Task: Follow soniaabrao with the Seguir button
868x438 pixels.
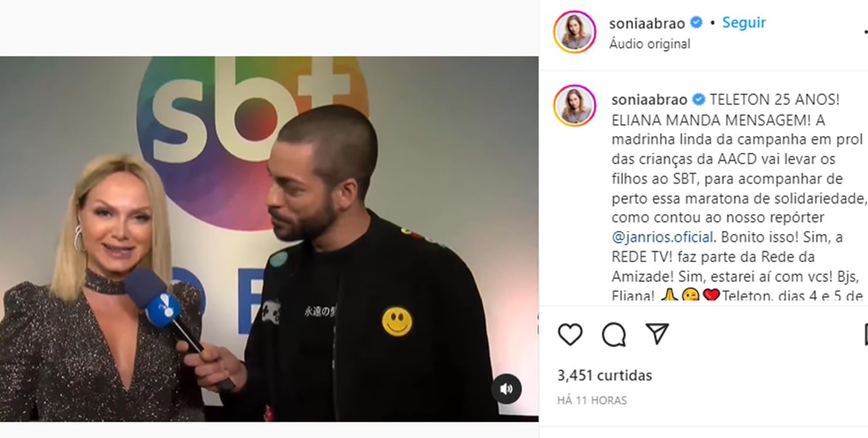Action: click(744, 22)
